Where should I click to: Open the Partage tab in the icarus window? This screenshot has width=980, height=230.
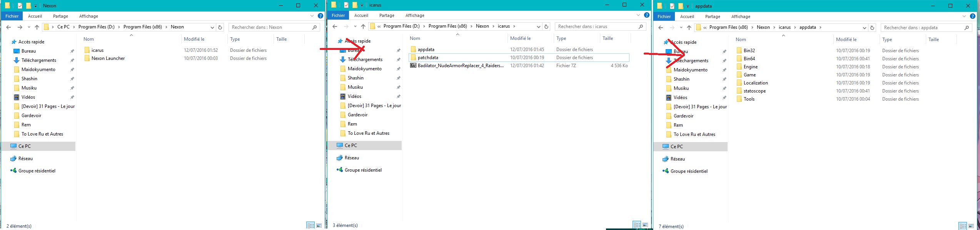(387, 15)
